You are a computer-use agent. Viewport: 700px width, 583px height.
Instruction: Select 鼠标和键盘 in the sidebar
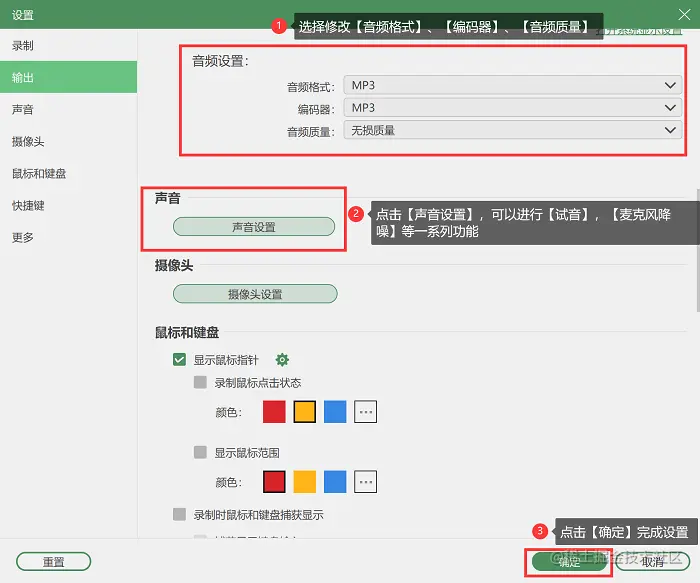coord(68,173)
